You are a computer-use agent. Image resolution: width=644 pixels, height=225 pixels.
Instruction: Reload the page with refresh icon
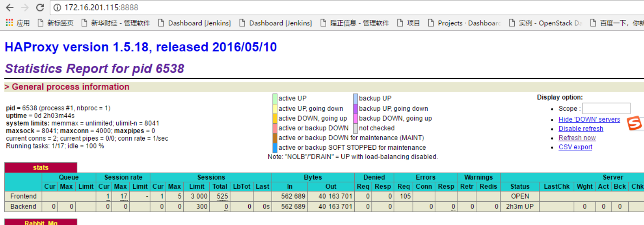tap(40, 7)
